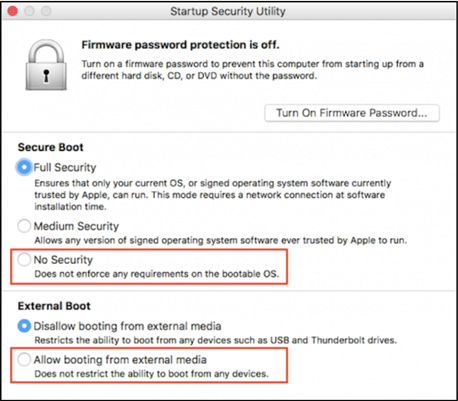Click the Secure Boot section heading
This screenshot has height=401, width=458.
pos(51,147)
